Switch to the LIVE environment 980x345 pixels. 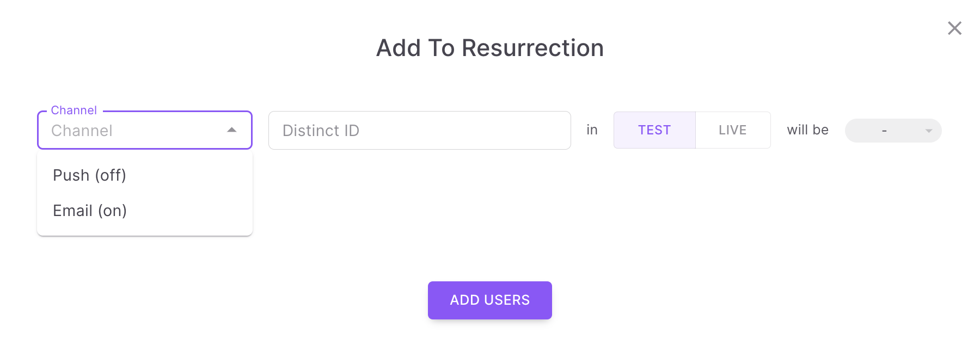[732, 130]
